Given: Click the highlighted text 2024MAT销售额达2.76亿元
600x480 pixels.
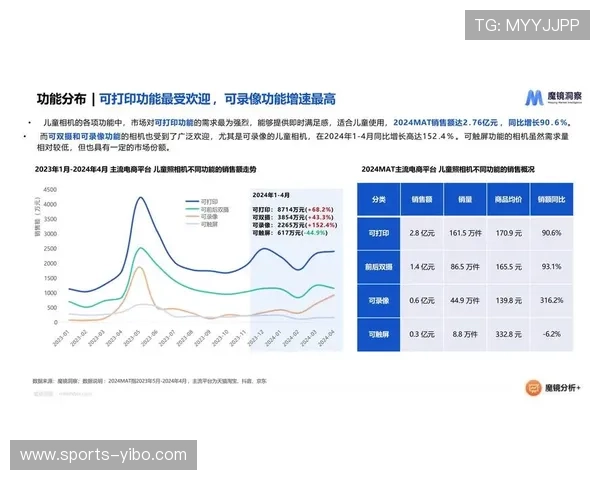Looking at the screenshot, I should (x=445, y=122).
